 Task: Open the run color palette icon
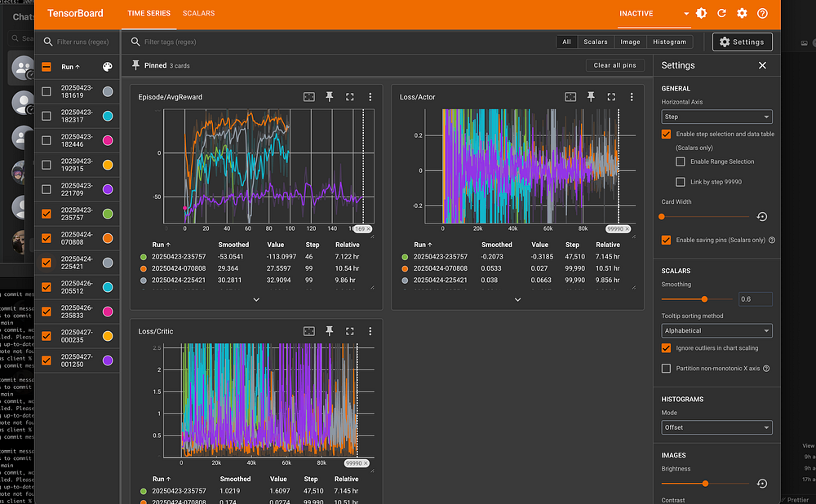tap(108, 67)
